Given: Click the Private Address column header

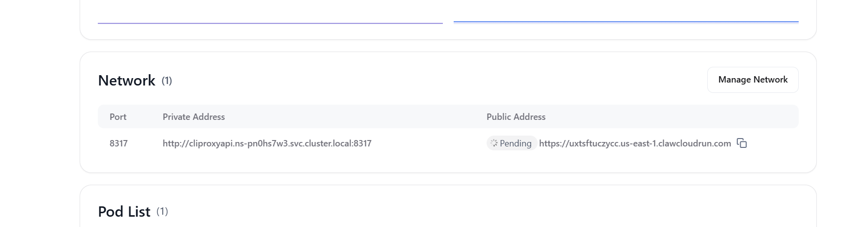Looking at the screenshot, I should click(194, 117).
